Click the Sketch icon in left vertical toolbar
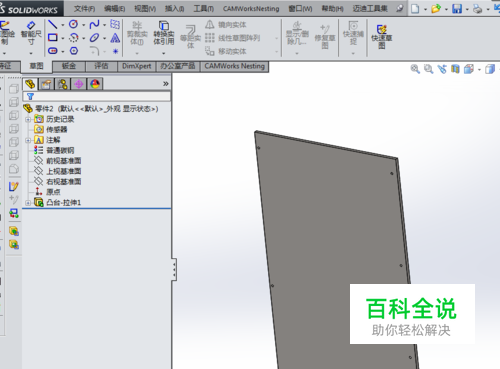This screenshot has height=369, width=500. pos(14,186)
